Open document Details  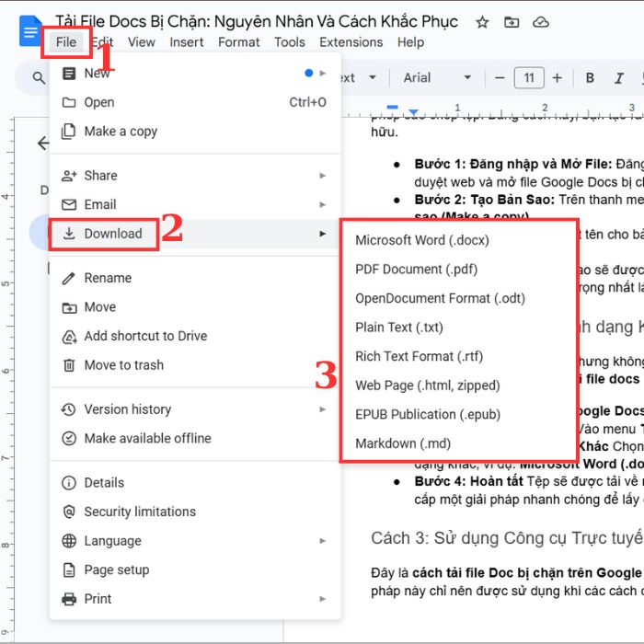click(195, 483)
